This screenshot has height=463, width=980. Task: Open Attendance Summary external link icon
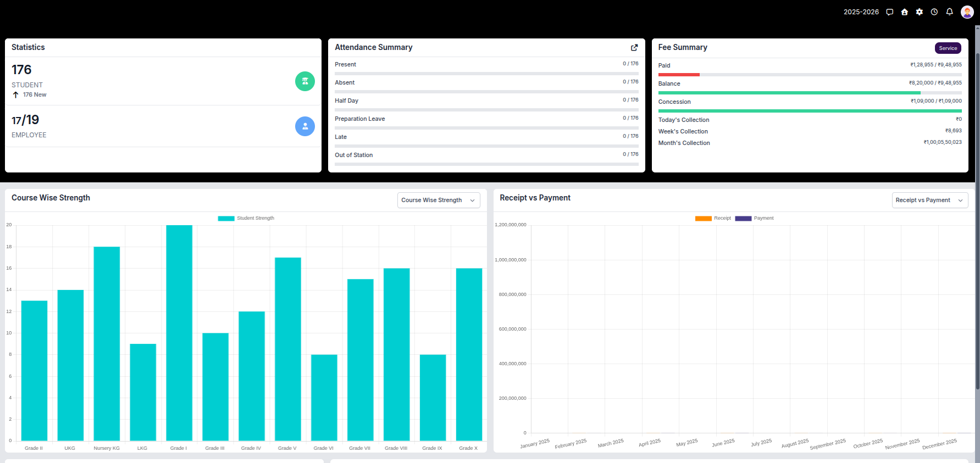coord(634,48)
